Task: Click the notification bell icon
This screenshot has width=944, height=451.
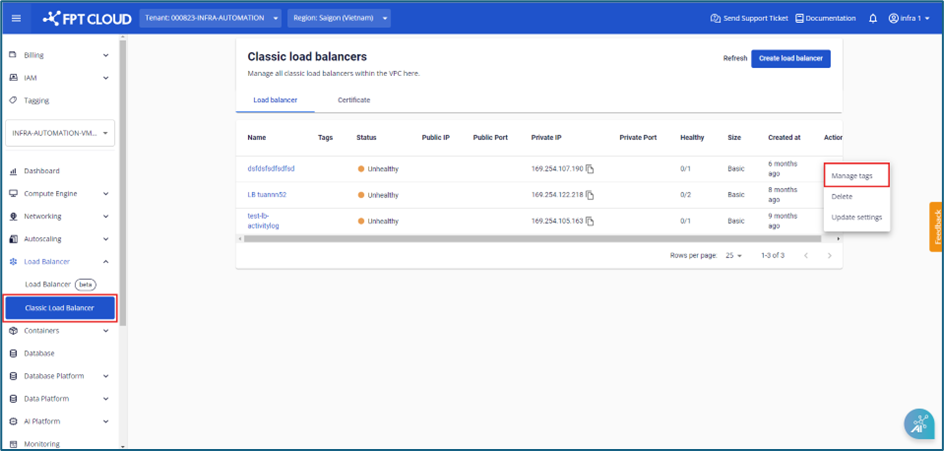Action: [873, 18]
